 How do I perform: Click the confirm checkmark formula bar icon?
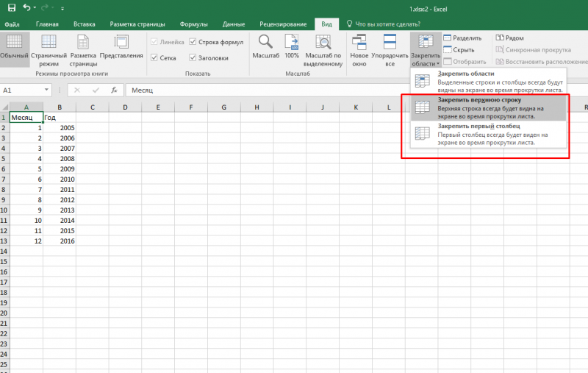click(96, 90)
